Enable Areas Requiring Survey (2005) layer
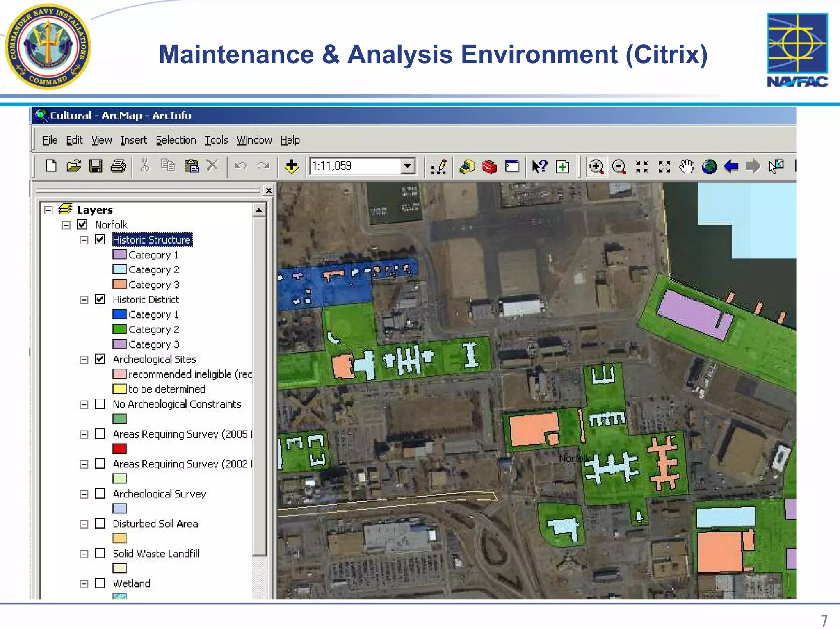840x629 pixels. point(100,433)
